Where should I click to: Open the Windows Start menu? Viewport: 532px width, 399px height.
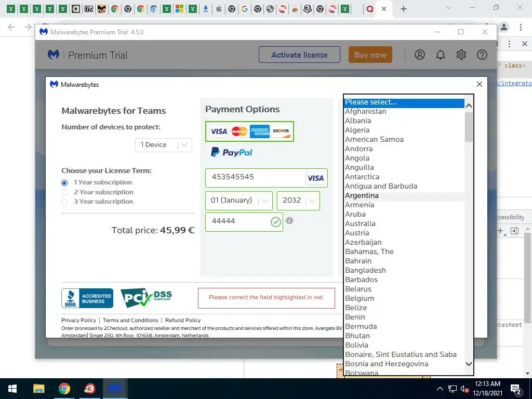[x=12, y=389]
